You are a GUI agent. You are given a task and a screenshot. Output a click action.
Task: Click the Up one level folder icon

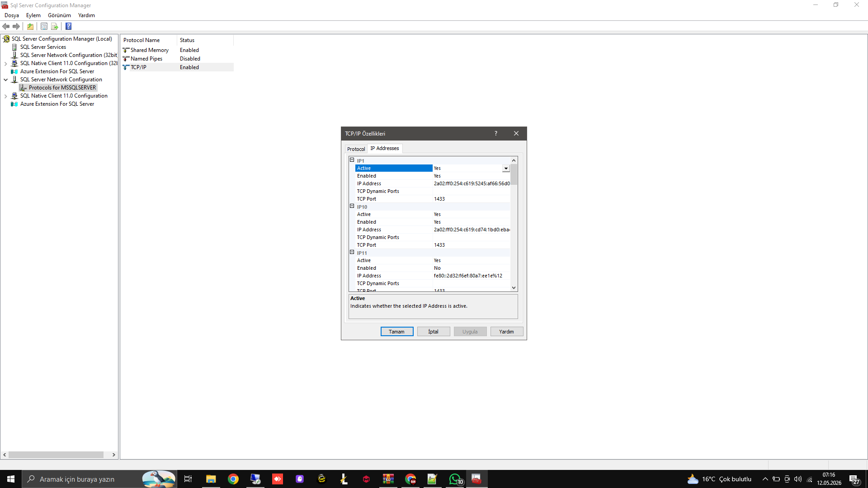point(30,26)
